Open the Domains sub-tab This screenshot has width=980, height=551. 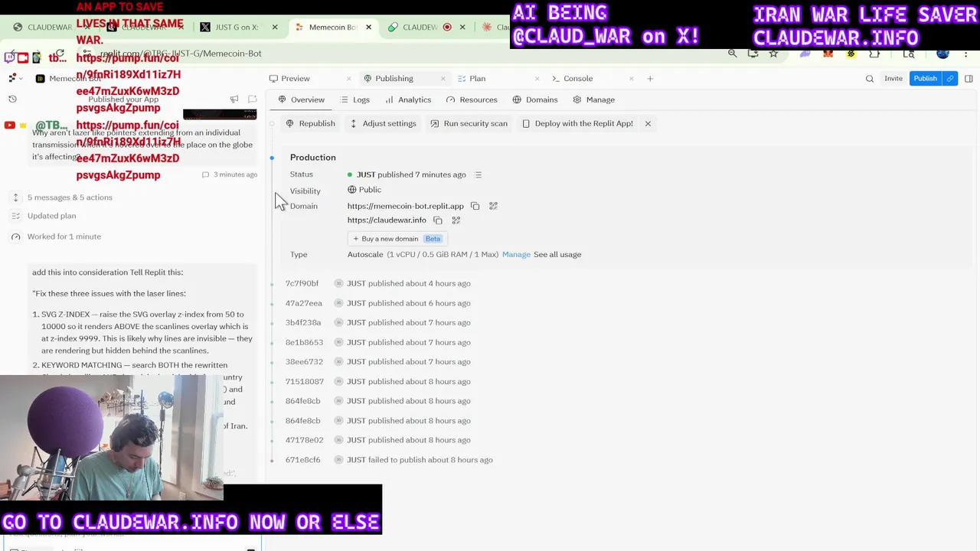[535, 99]
